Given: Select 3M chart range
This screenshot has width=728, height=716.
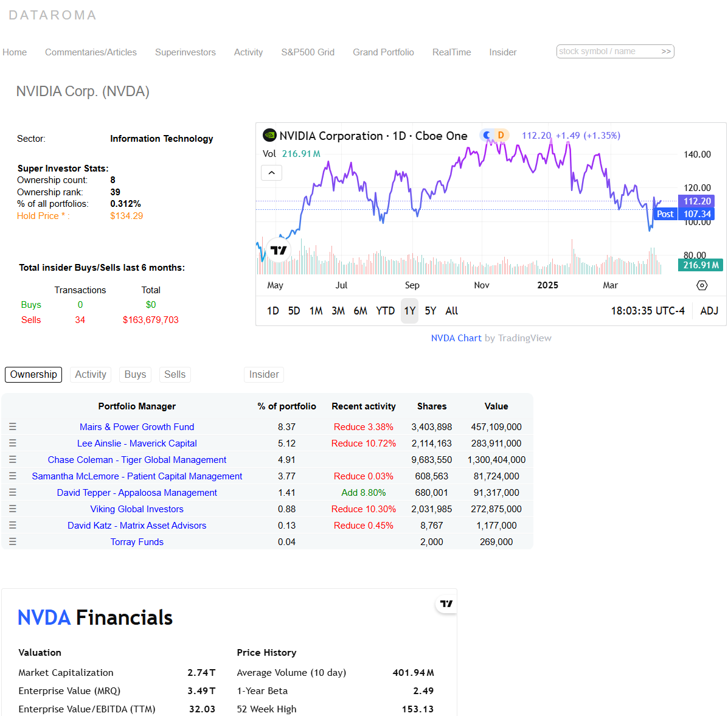Looking at the screenshot, I should point(338,311).
